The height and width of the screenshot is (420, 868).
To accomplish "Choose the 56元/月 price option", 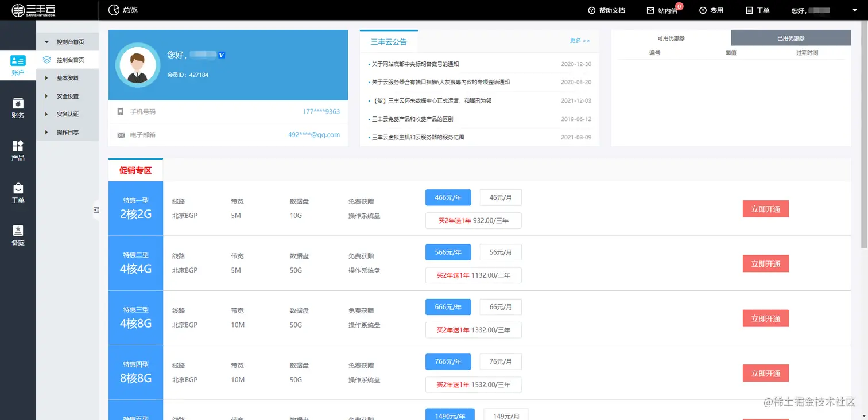I will coord(501,252).
